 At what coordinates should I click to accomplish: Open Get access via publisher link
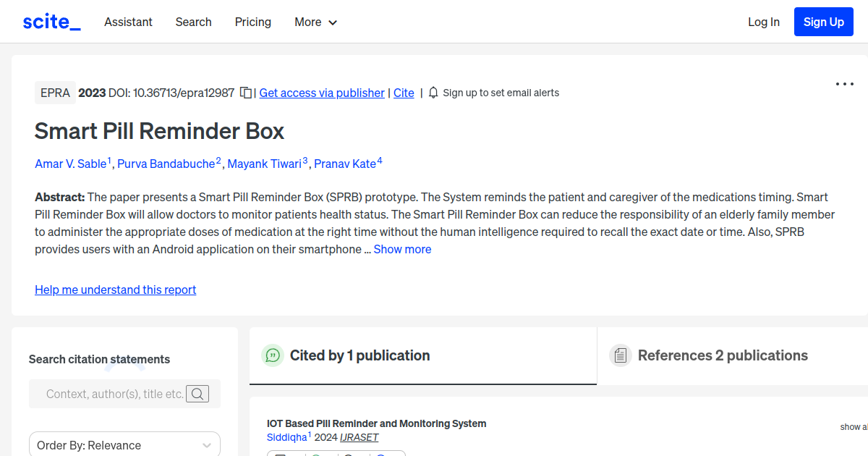pos(321,93)
